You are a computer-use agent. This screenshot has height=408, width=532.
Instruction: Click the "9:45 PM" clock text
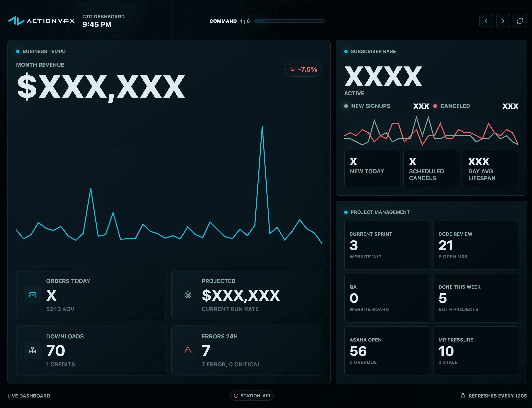pyautogui.click(x=97, y=24)
